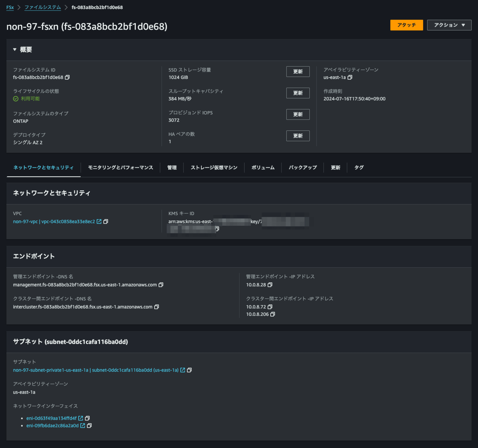Screen dimensions: 478x448
Task: Click the page title non-97-fsxn
Action: click(87, 27)
